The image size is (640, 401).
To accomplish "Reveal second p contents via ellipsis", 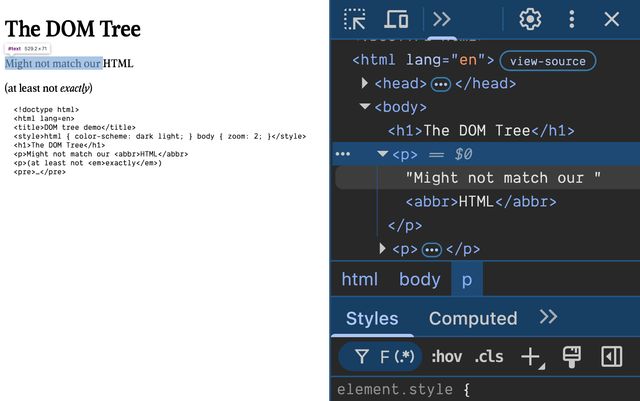I will tap(431, 249).
